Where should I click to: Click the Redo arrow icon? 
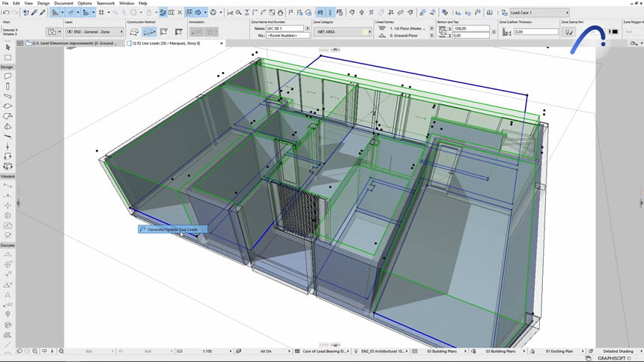[x=15, y=13]
